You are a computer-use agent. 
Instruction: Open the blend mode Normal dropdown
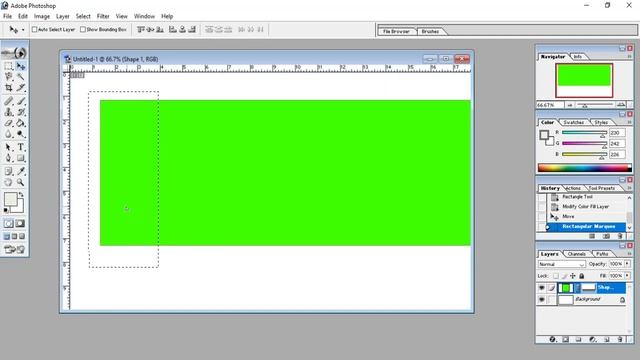[562, 264]
